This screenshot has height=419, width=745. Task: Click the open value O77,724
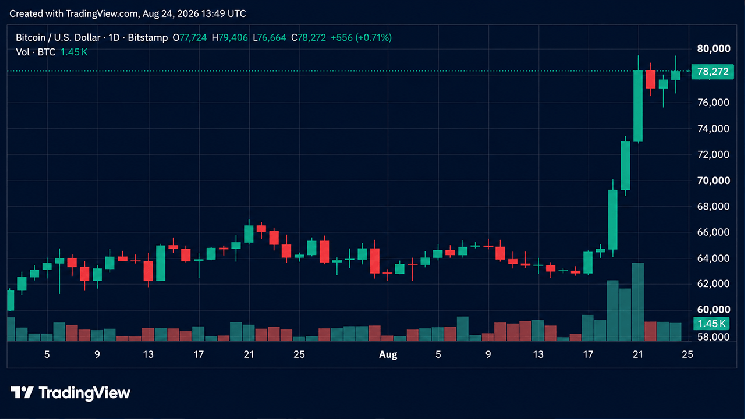[190, 38]
